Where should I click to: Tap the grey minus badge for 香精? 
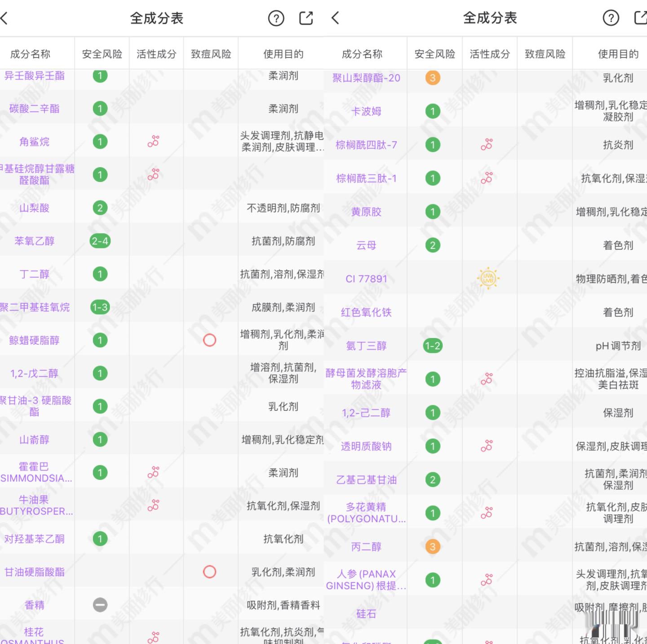[100, 605]
